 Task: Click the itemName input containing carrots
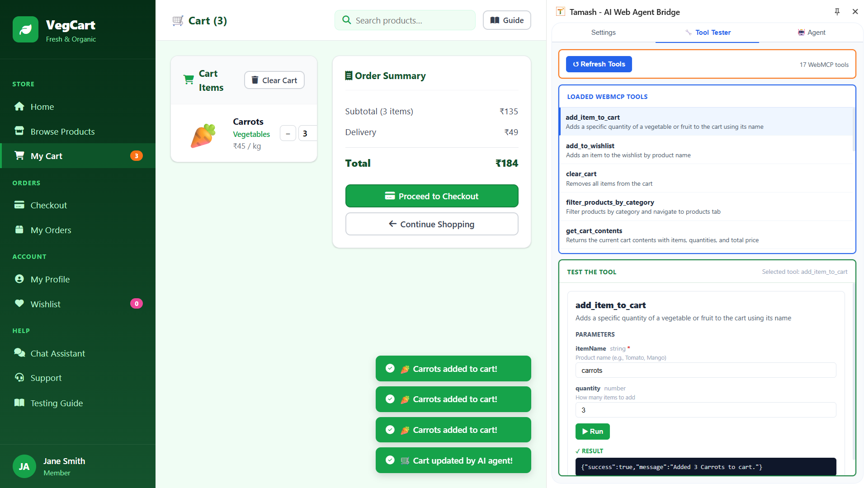(x=705, y=371)
